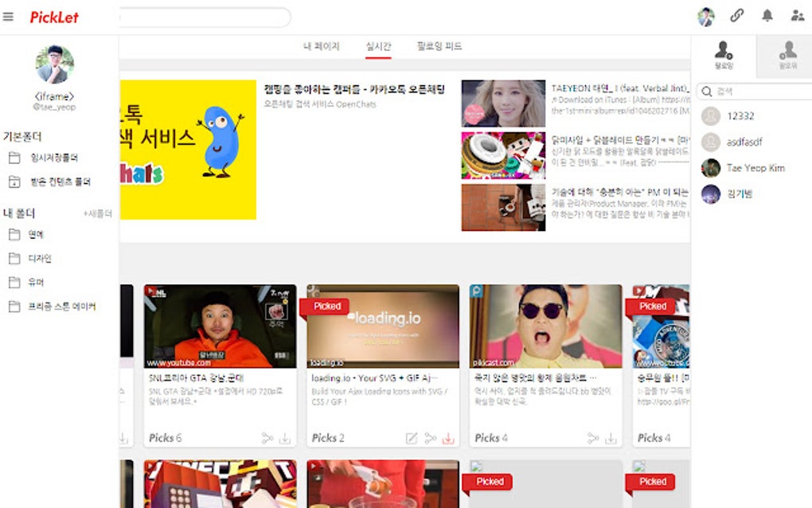Open the 카카오톡 오픈채팅 featured title
The width and height of the screenshot is (812, 508).
(354, 90)
